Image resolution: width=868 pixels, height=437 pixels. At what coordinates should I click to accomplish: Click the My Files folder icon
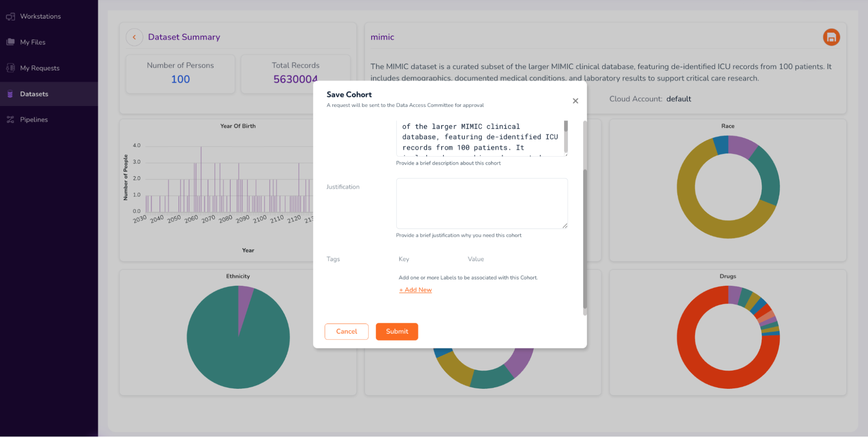click(10, 42)
